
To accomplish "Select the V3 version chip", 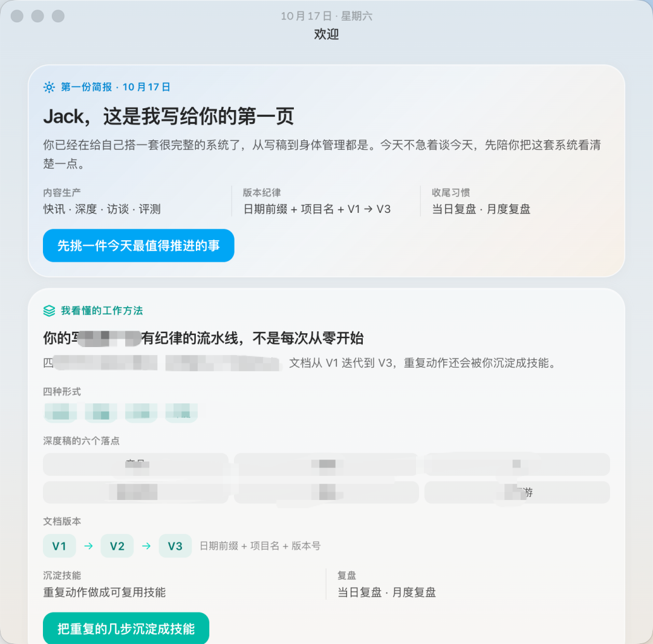I will click(x=175, y=545).
